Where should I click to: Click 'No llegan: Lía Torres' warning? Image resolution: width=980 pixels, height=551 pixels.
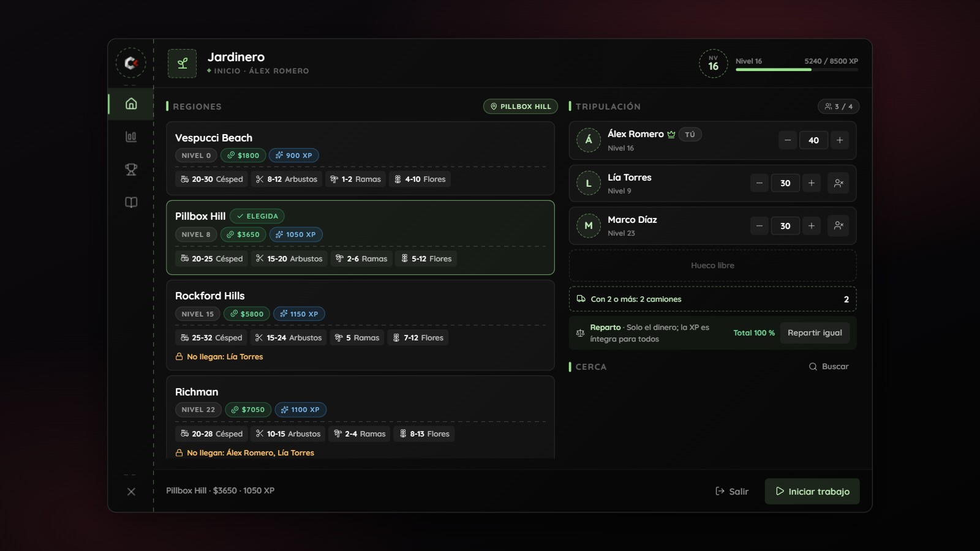point(219,357)
